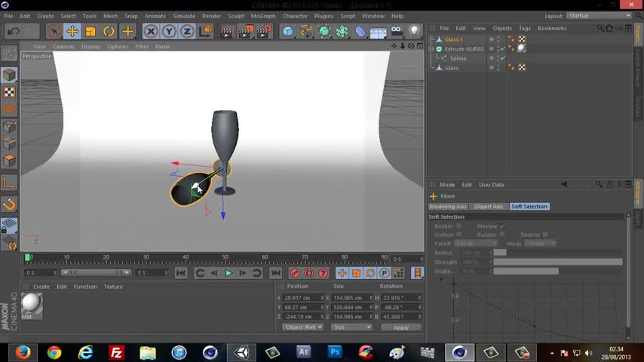Select the Scale tool in toolbar
The height and width of the screenshot is (362, 644).
pyautogui.click(x=90, y=31)
